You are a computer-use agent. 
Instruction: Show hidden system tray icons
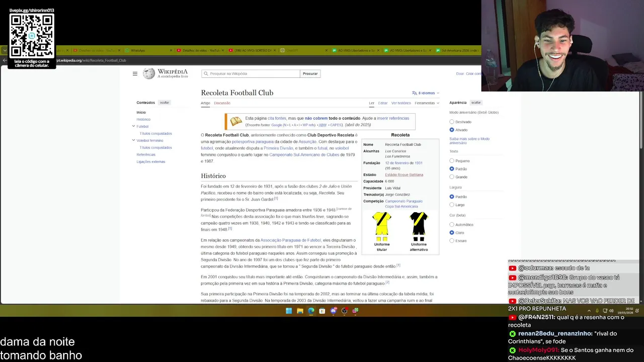(589, 311)
